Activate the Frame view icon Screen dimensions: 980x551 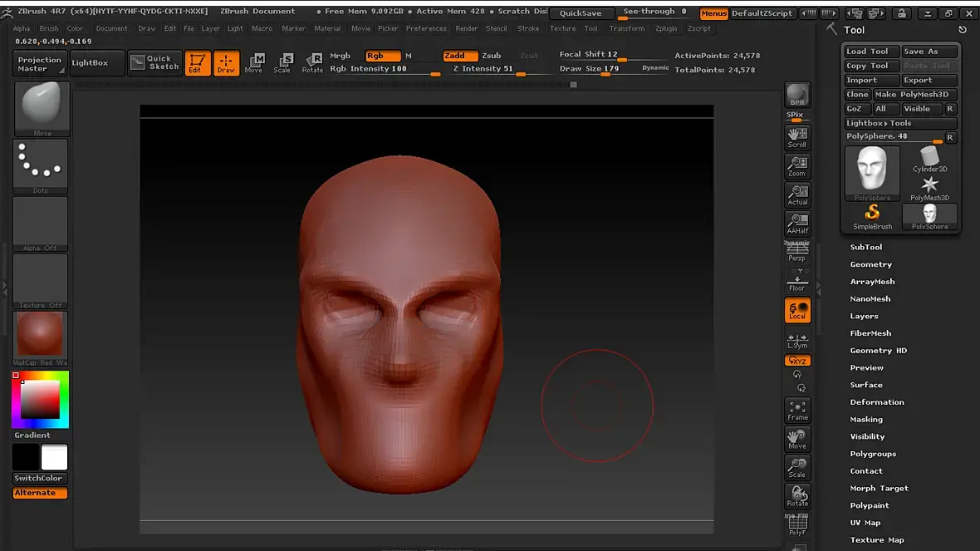(797, 410)
